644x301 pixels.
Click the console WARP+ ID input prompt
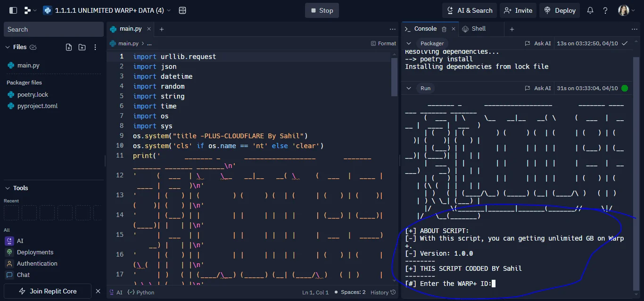pos(450,284)
